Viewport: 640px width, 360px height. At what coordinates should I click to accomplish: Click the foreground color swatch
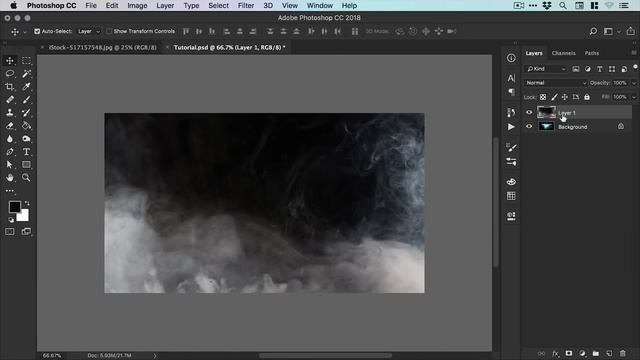pyautogui.click(x=14, y=207)
